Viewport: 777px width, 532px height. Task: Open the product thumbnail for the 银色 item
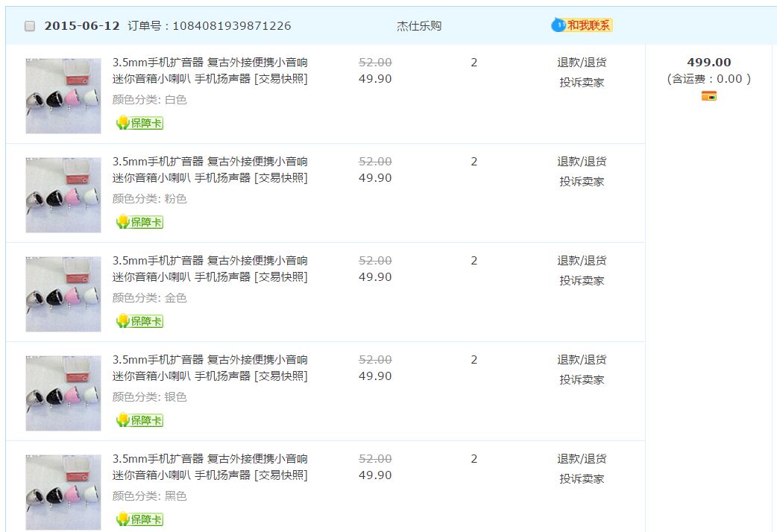point(63,393)
